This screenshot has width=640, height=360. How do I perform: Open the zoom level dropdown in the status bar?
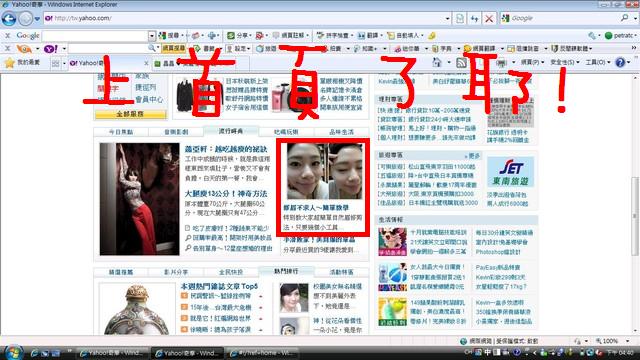[628, 341]
